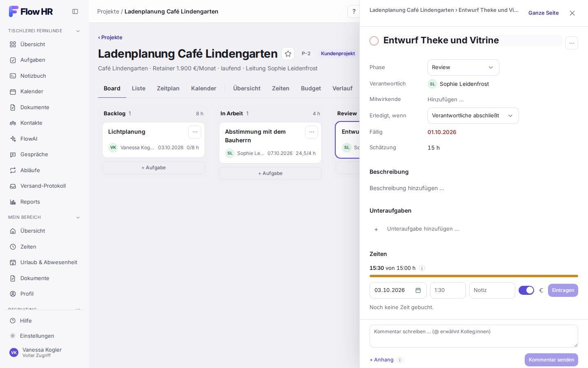The width and height of the screenshot is (588, 368).
Task: Click the question mark help button
Action: click(354, 11)
